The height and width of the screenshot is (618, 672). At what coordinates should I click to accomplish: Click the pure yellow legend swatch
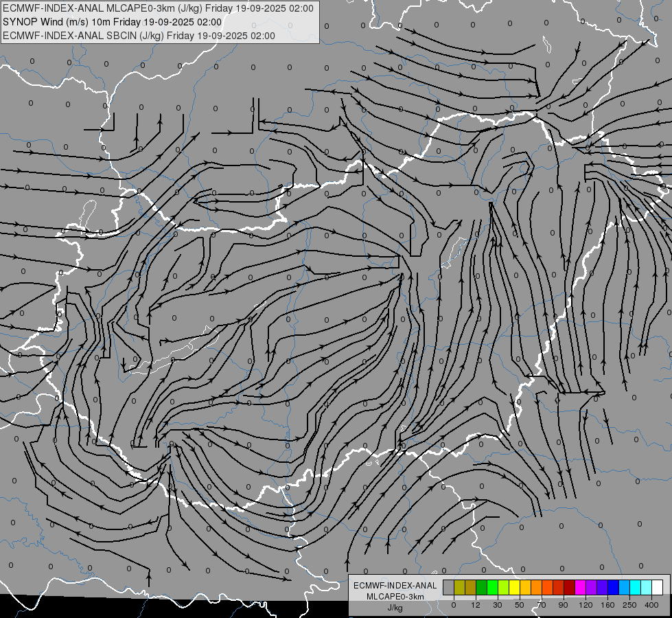(515, 587)
